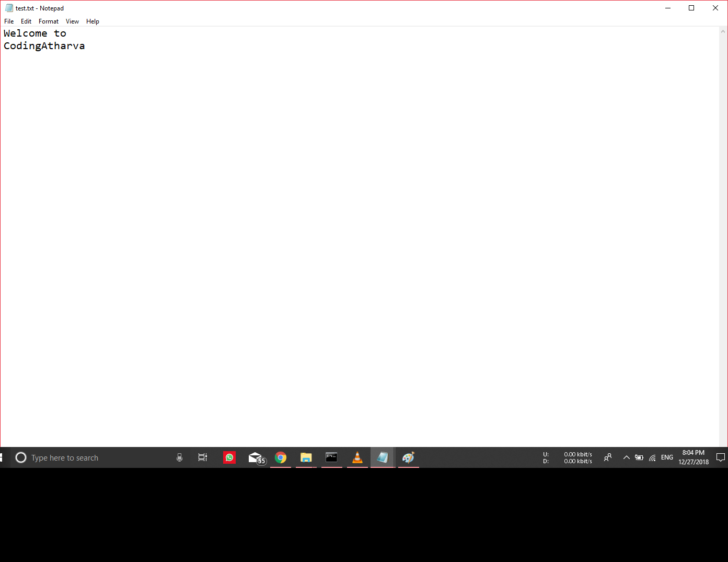Open the People icon in system tray

(x=608, y=457)
